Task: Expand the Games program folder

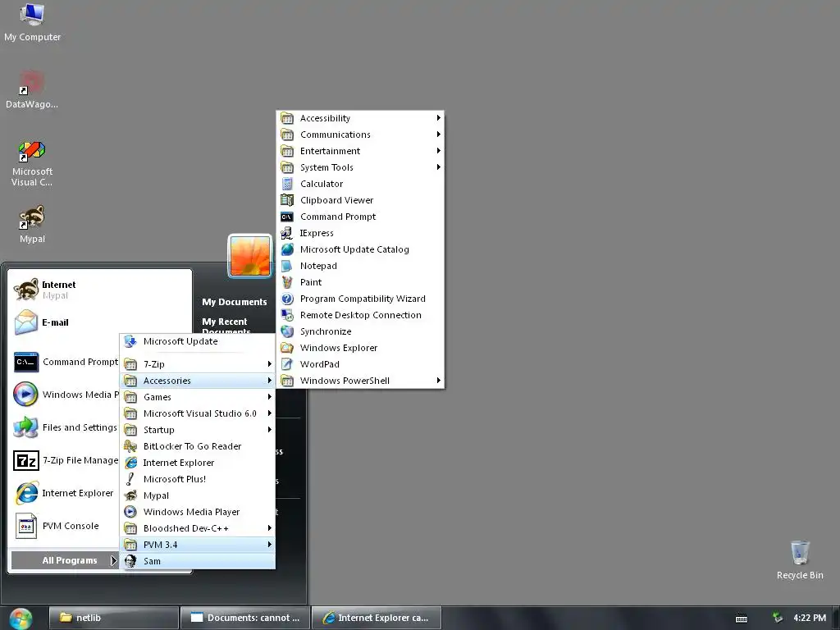Action: pyautogui.click(x=198, y=398)
